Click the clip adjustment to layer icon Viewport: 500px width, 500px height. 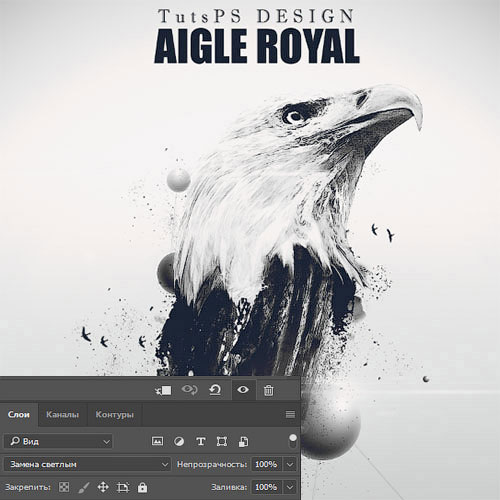pyautogui.click(x=163, y=390)
